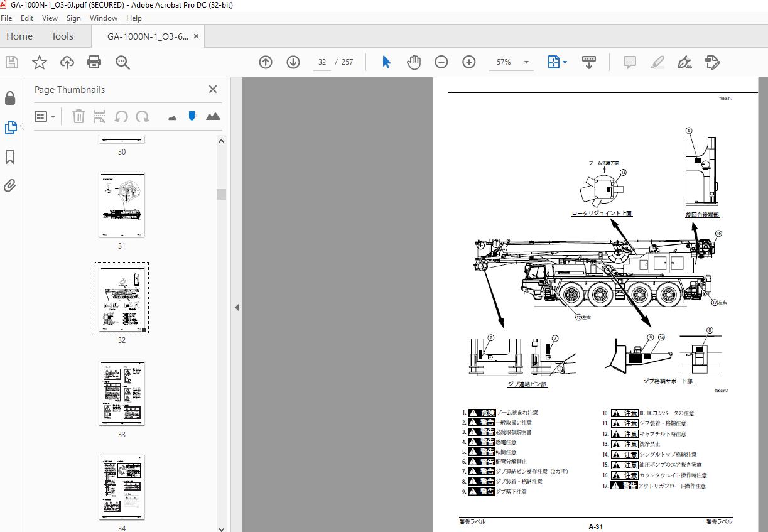Choose the Selection arrow tool

click(x=386, y=62)
